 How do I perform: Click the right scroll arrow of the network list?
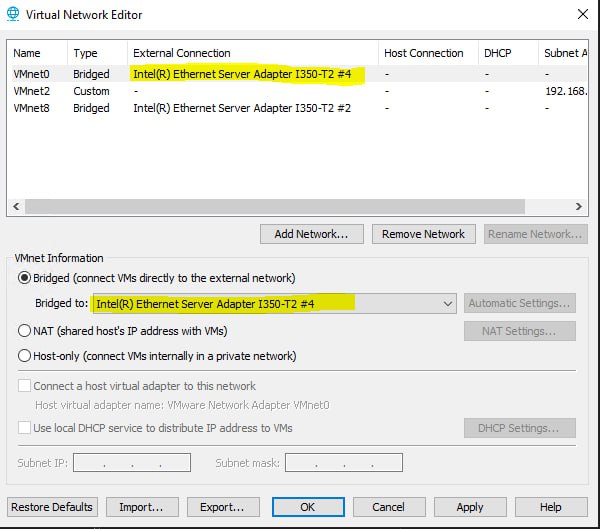(579, 206)
